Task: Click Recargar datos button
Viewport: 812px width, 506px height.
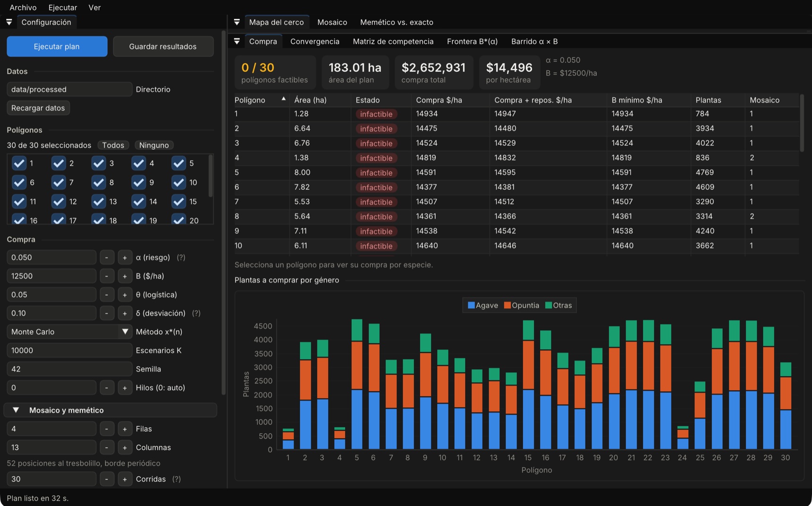Action: tap(38, 108)
